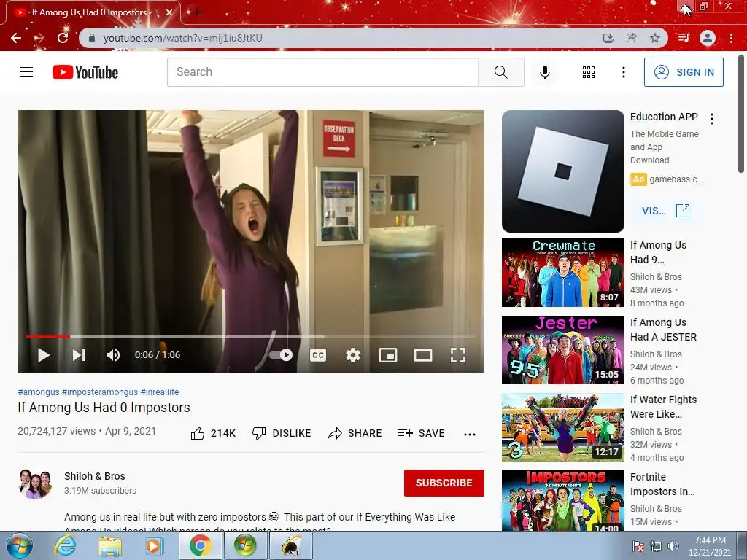Viewport: 747px width, 560px height.
Task: Subscribe to Shiloh & Bros
Action: click(444, 483)
